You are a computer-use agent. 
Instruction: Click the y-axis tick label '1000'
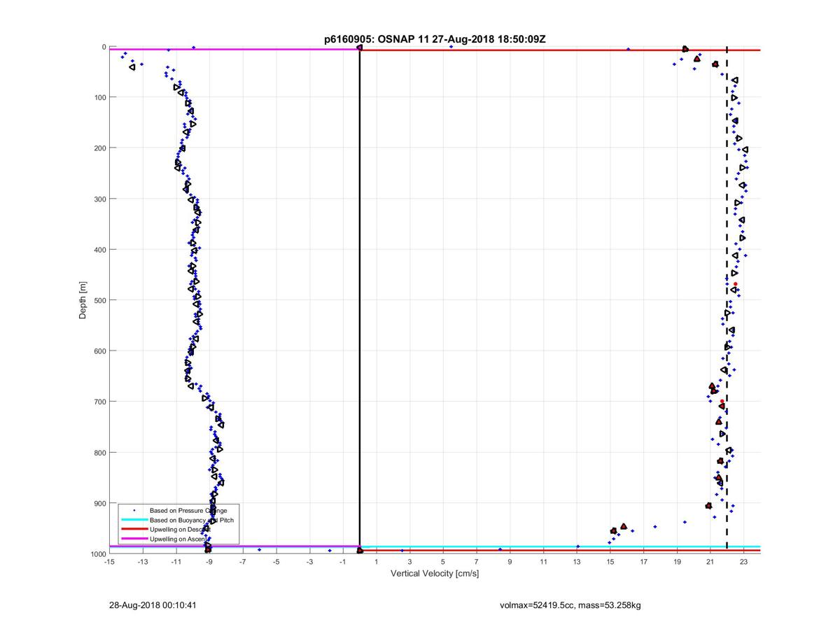pos(97,554)
